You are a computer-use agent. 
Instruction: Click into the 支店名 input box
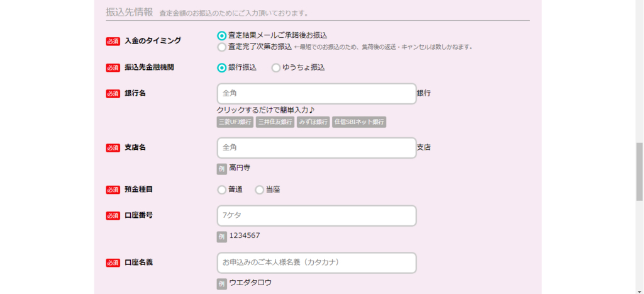point(316,147)
